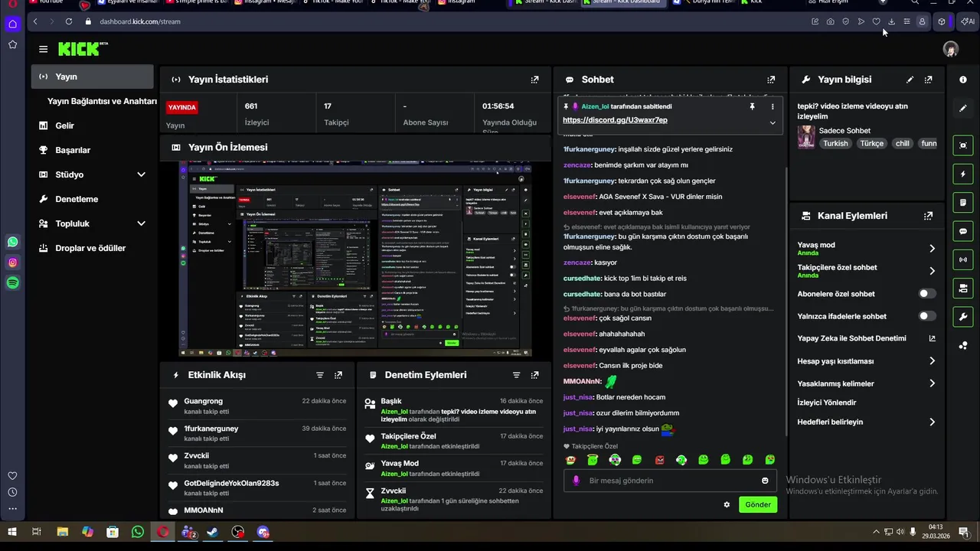Open Droplar ve ödüller page

click(90, 248)
